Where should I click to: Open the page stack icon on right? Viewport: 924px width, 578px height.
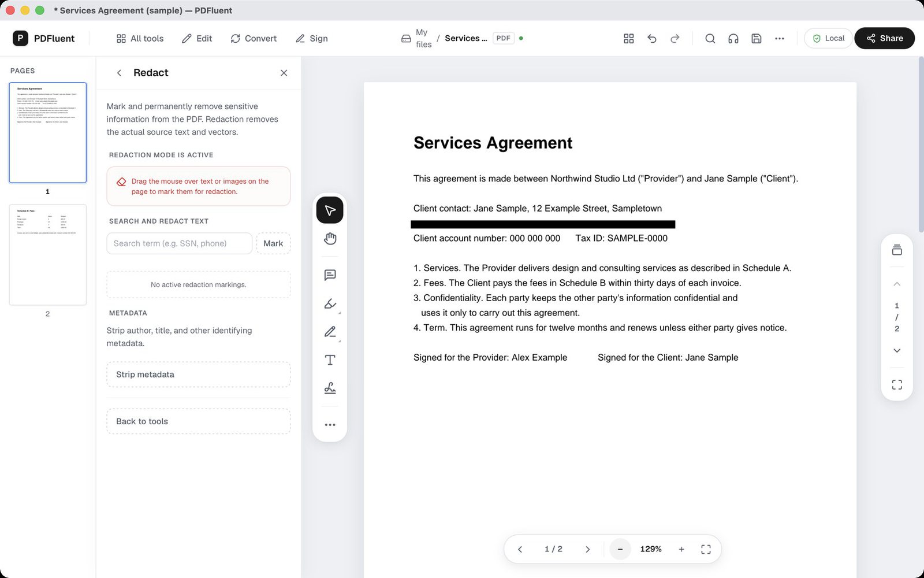[x=897, y=250]
